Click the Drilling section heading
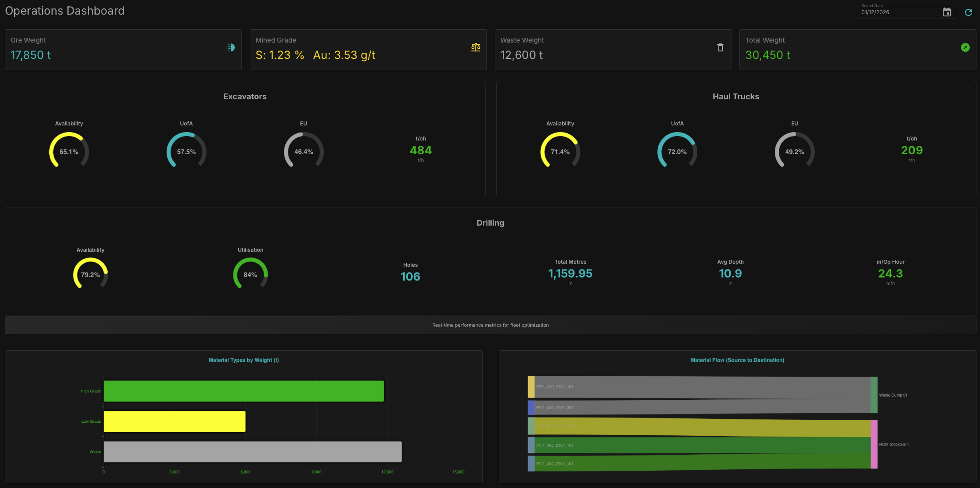The height and width of the screenshot is (488, 980). click(x=490, y=223)
